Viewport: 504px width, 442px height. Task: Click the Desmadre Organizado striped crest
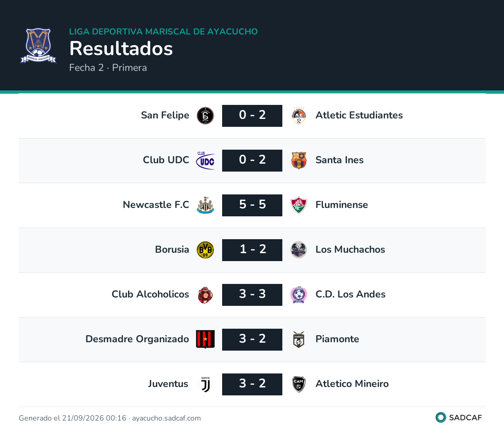click(x=205, y=339)
